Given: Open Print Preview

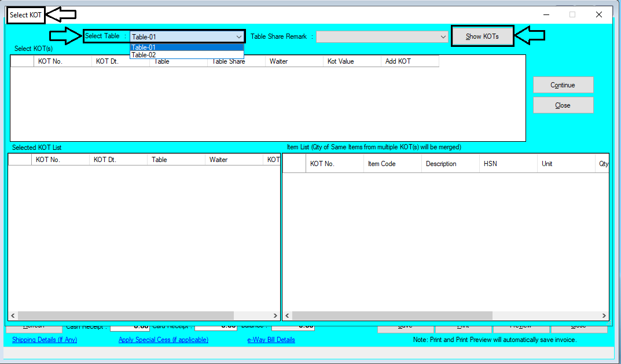Looking at the screenshot, I should [520, 325].
